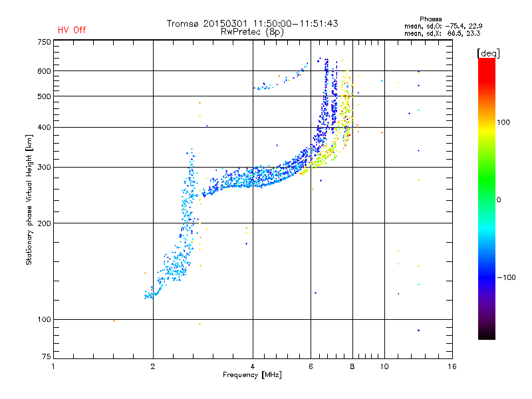The image size is (532, 399).
Task: Click y-axis tick label '750'
Action: tap(44, 42)
